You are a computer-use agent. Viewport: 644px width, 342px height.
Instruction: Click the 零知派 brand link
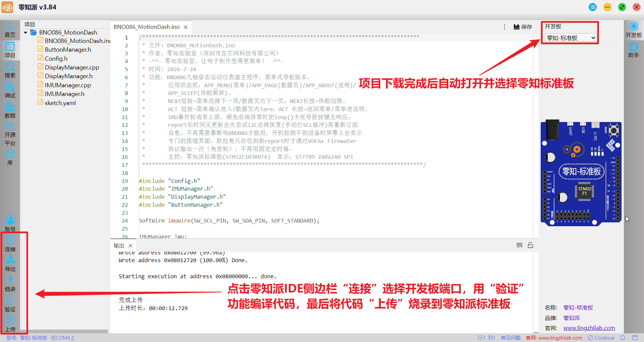pyautogui.click(x=572, y=318)
